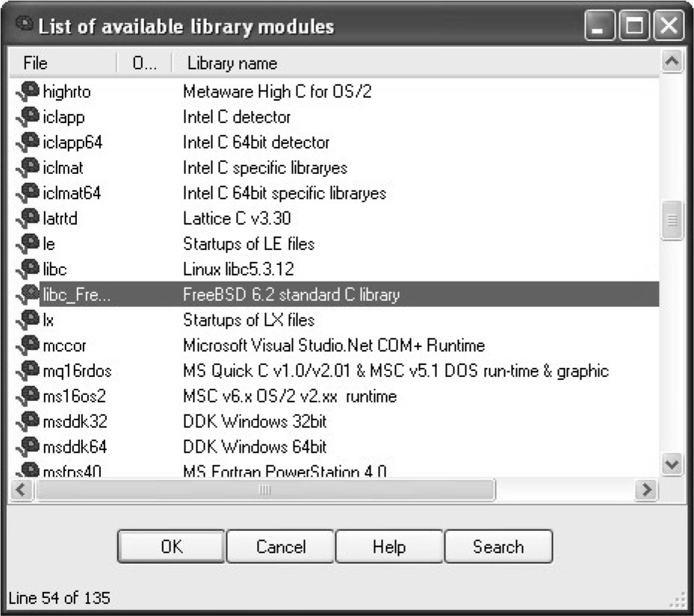Click the icon beside lx
This screenshot has width=694, height=616.
pos(28,320)
